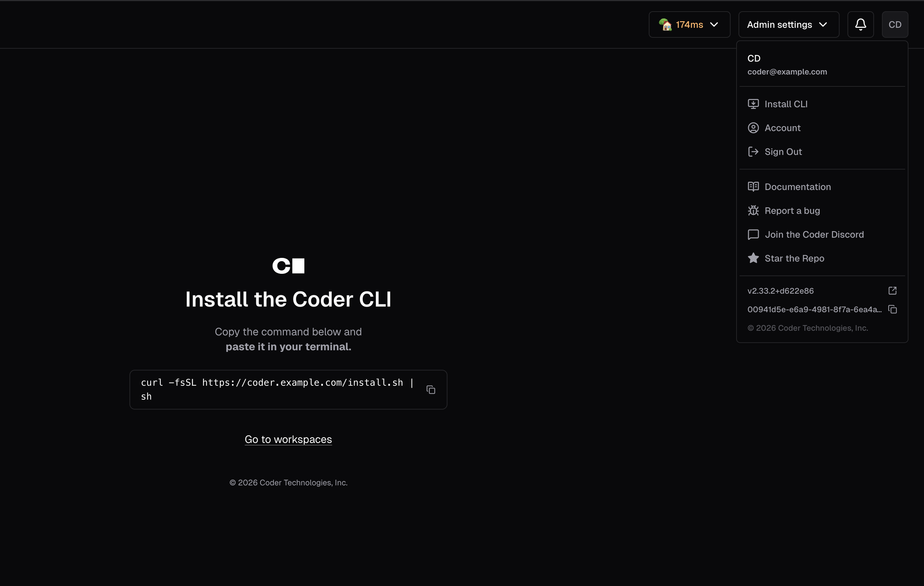
Task: Open the 174ms proxy latency dropdown
Action: pos(689,24)
